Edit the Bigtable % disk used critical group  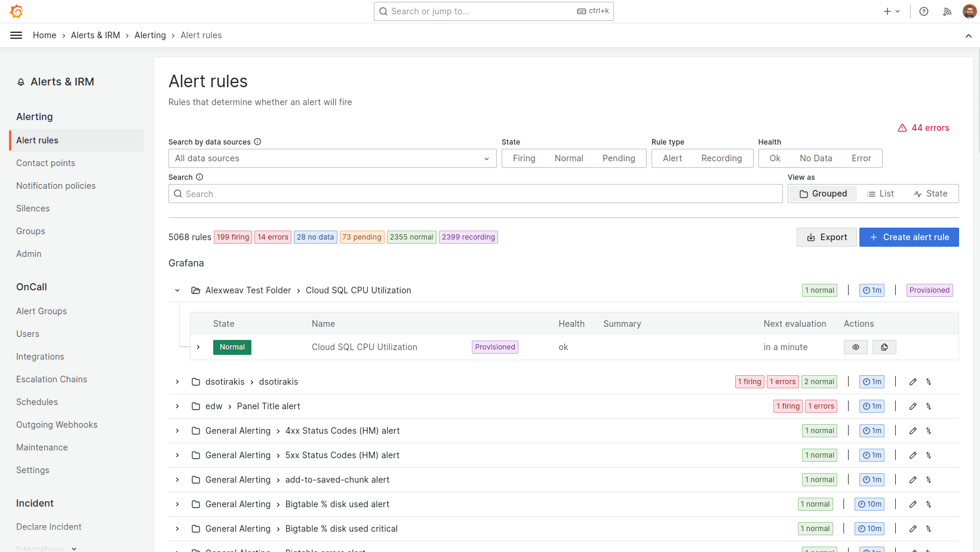tap(913, 529)
